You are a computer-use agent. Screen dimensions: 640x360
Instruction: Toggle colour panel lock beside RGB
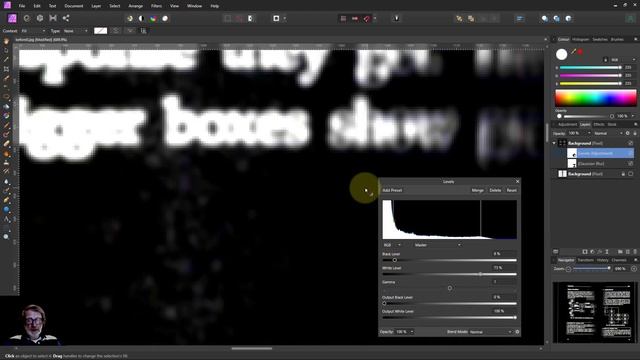[605, 60]
